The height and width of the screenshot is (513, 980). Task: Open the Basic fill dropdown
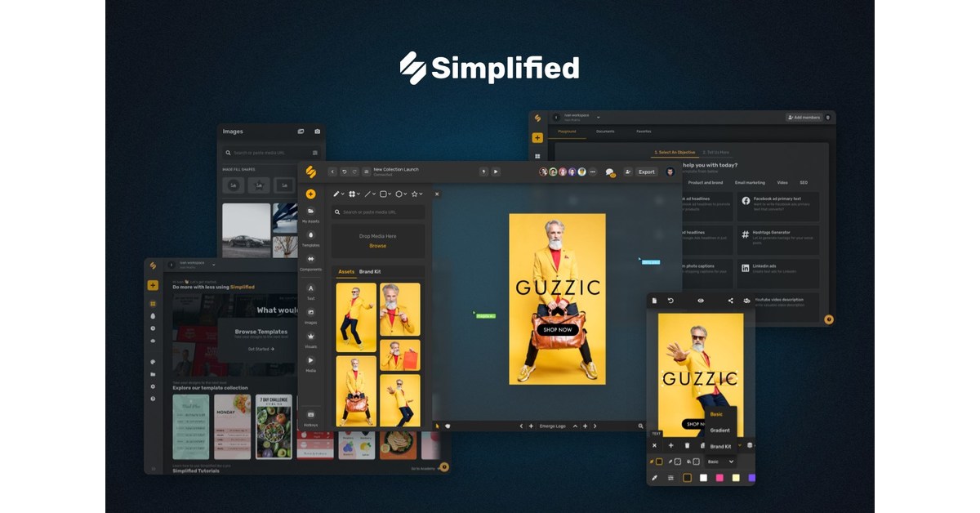point(719,462)
